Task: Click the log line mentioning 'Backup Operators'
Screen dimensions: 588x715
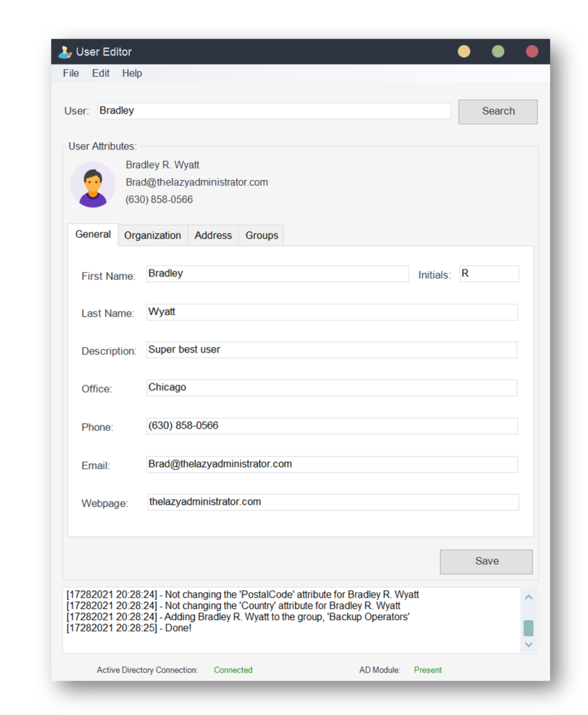Action: point(238,617)
